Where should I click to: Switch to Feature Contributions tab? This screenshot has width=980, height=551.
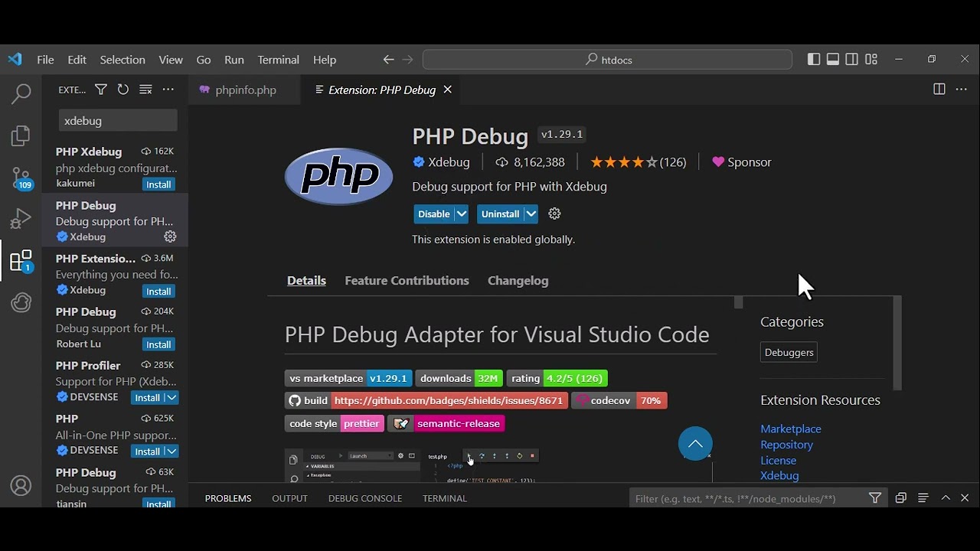407,281
